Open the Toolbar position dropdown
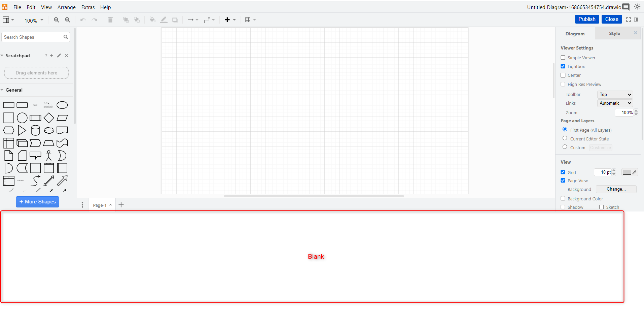This screenshot has height=327, width=644. (615, 95)
